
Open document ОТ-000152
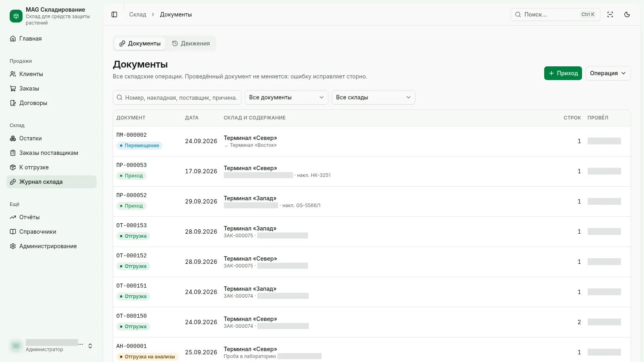tap(132, 256)
